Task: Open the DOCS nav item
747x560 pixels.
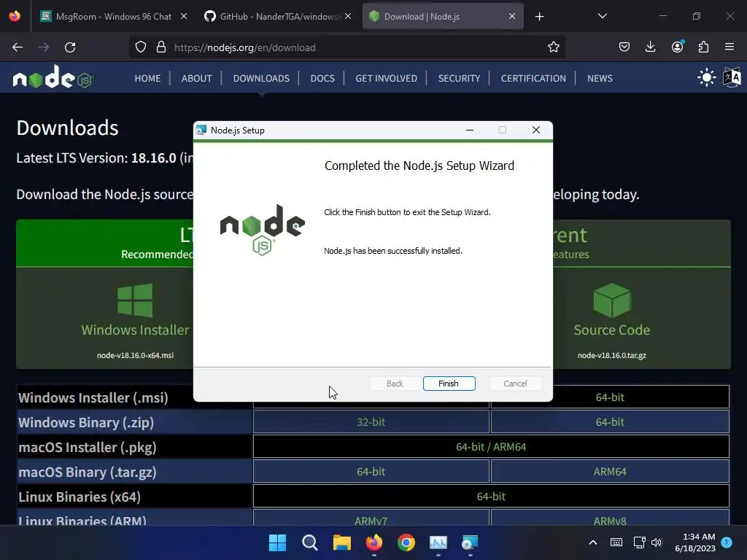Action: (322, 78)
